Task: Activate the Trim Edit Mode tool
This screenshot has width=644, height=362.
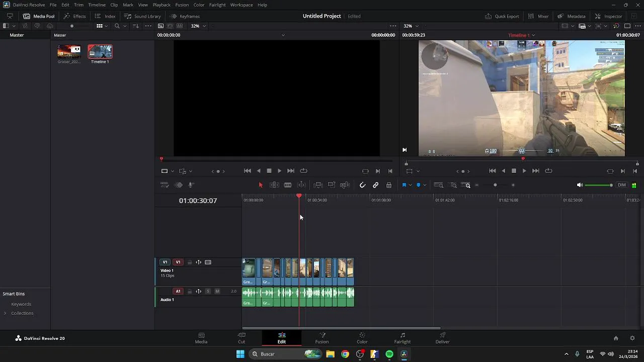Action: [x=274, y=185]
